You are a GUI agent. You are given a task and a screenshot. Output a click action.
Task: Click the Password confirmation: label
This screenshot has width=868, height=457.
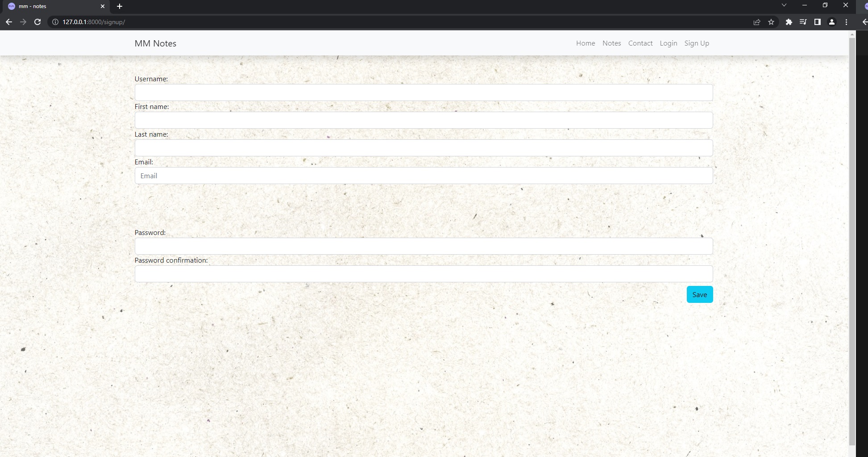pos(171,260)
